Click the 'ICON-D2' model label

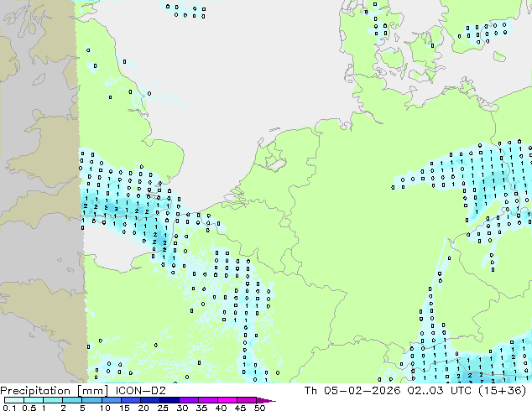140,391
